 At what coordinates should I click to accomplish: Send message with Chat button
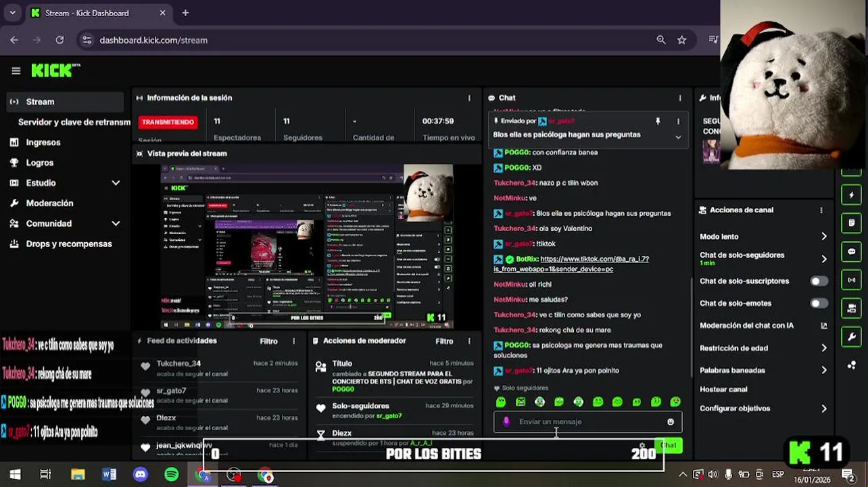click(x=669, y=444)
